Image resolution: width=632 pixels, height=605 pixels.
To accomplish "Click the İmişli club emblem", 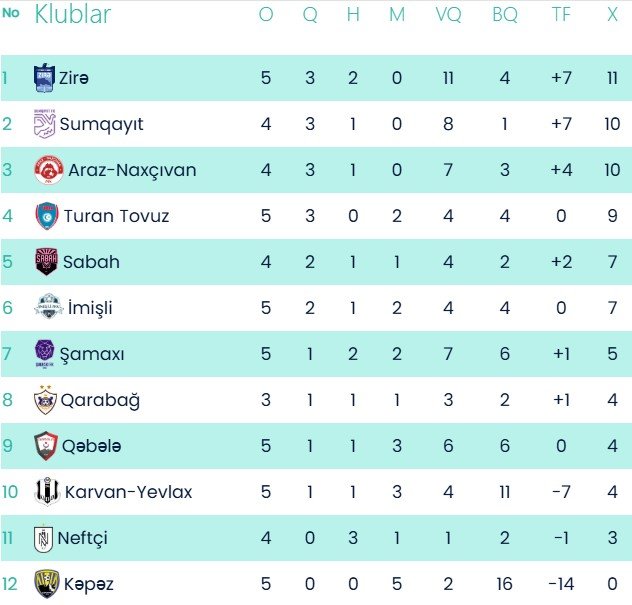I will point(46,308).
